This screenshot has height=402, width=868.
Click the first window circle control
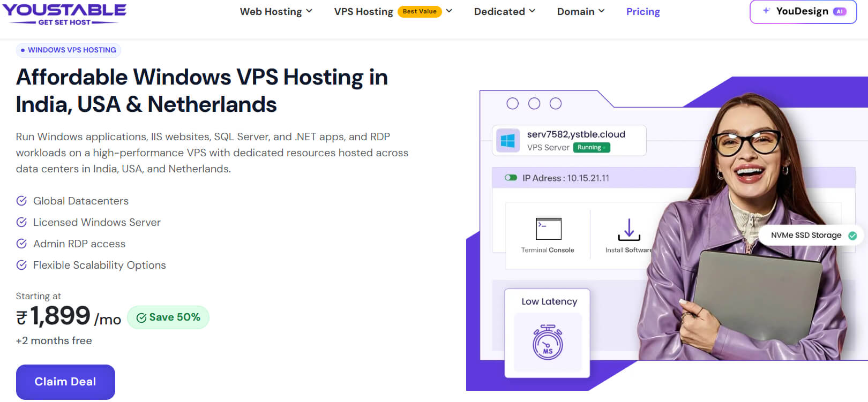(513, 103)
